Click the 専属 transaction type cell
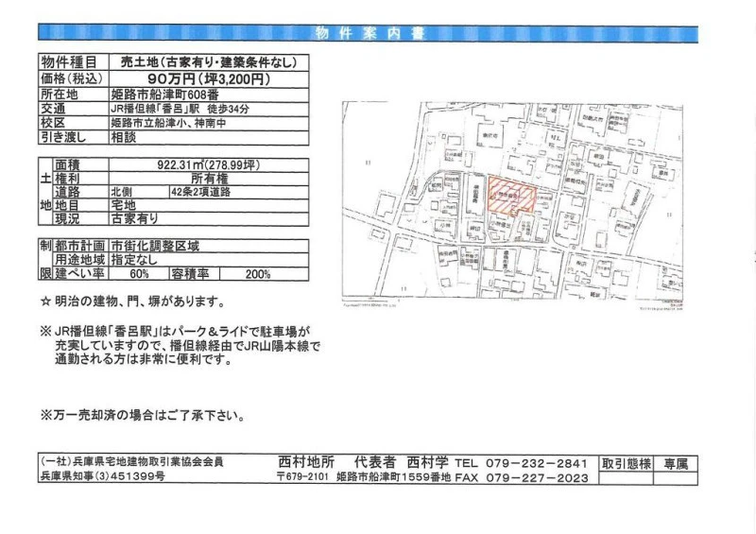This screenshot has width=756, height=534. tap(677, 464)
